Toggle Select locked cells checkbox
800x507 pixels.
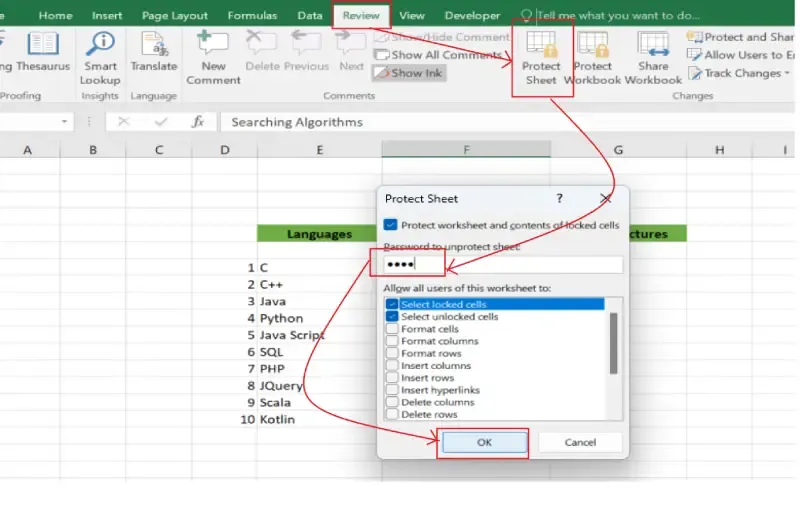(391, 304)
